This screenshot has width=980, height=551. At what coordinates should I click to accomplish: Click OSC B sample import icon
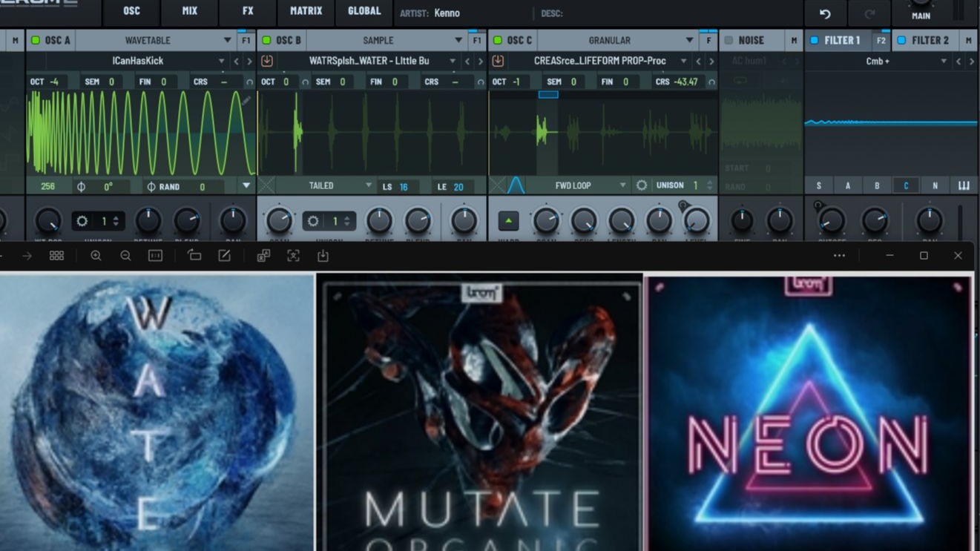pyautogui.click(x=267, y=61)
